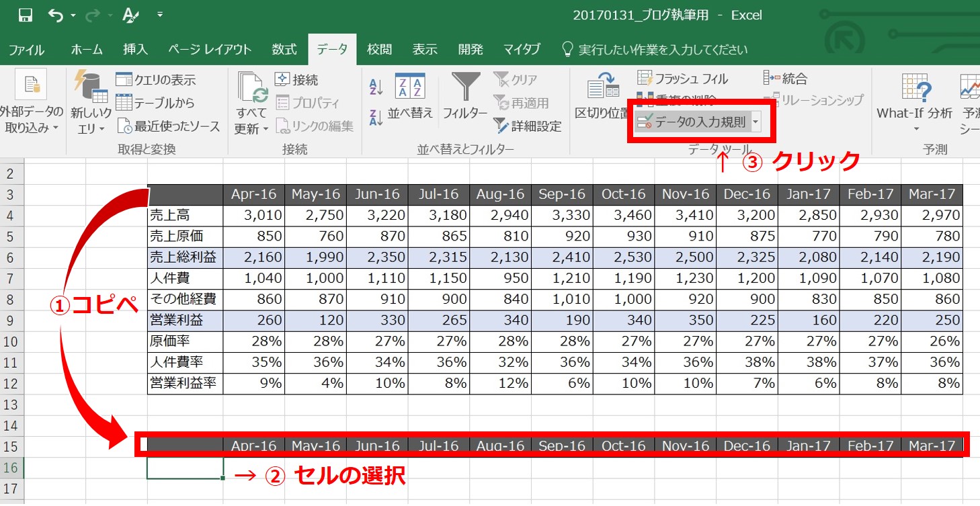Click the Sort ascending A-to-Z icon
The image size is (980, 506).
(x=376, y=86)
